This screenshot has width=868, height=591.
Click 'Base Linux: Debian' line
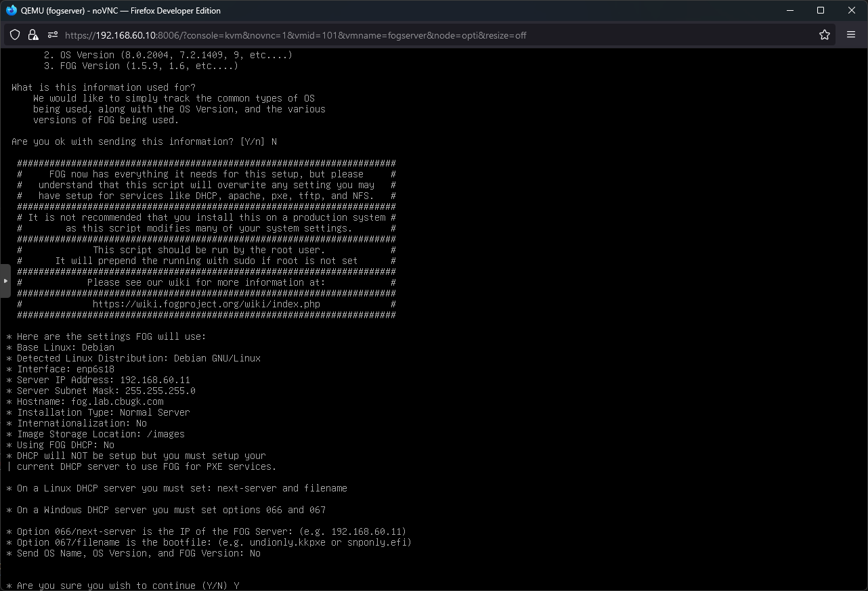[60, 347]
